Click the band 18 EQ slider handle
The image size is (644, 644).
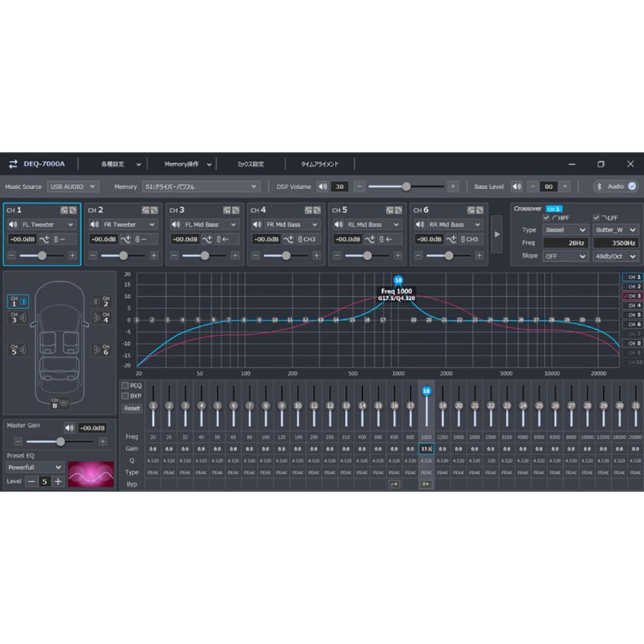[426, 391]
